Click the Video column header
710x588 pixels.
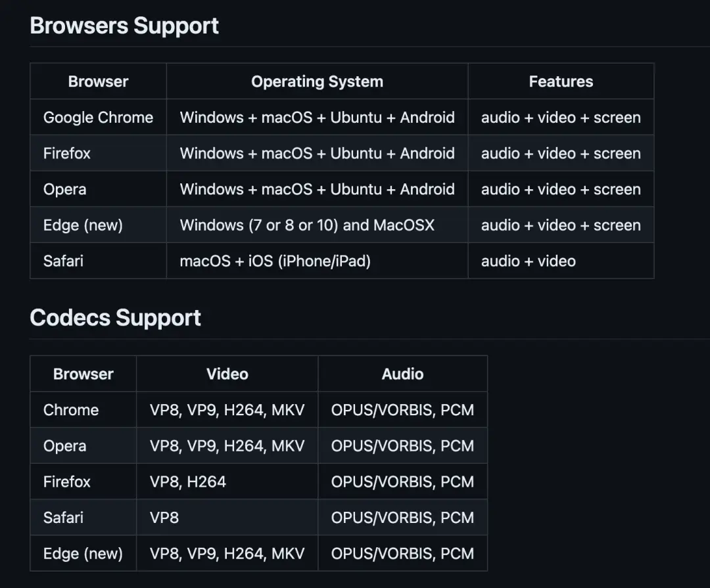click(x=227, y=374)
